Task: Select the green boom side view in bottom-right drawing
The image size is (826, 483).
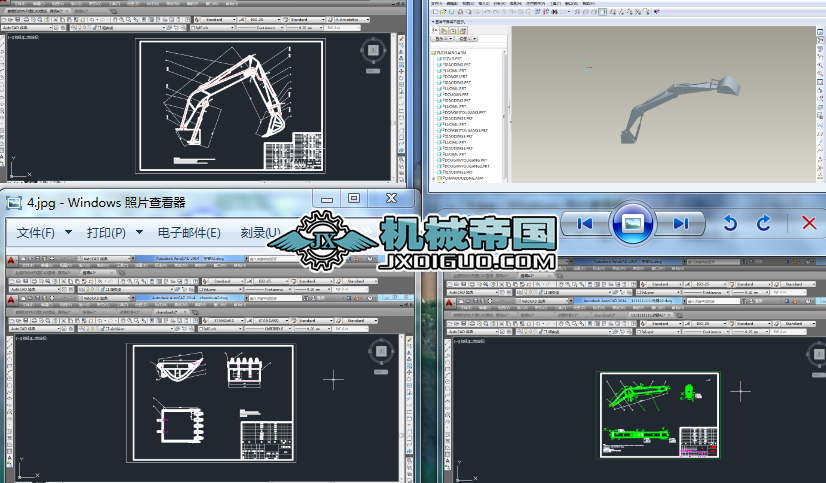Action: click(638, 397)
